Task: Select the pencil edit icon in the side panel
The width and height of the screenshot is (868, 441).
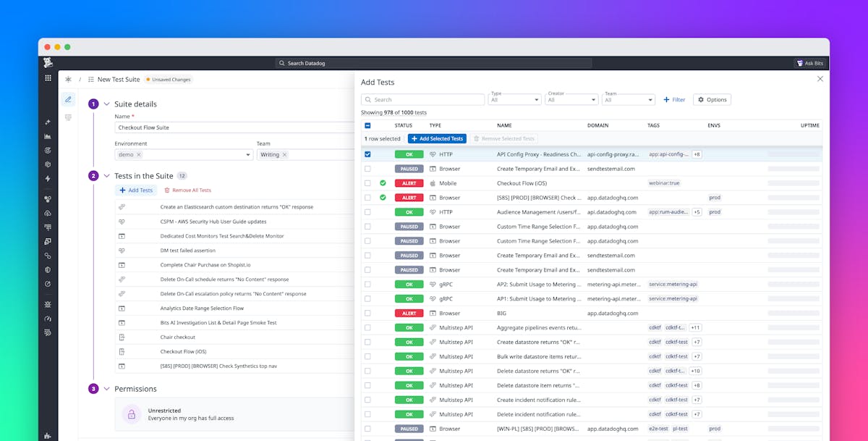Action: click(x=69, y=100)
